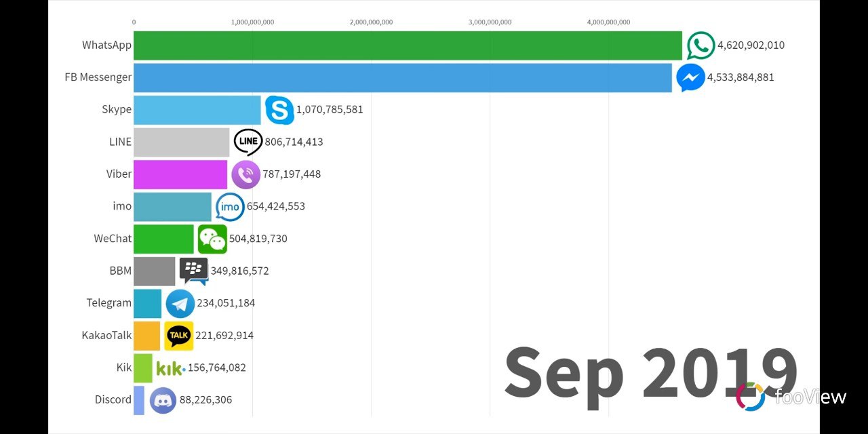Viewport: 868px width, 434px height.
Task: Click the LINE logo icon
Action: click(x=248, y=142)
